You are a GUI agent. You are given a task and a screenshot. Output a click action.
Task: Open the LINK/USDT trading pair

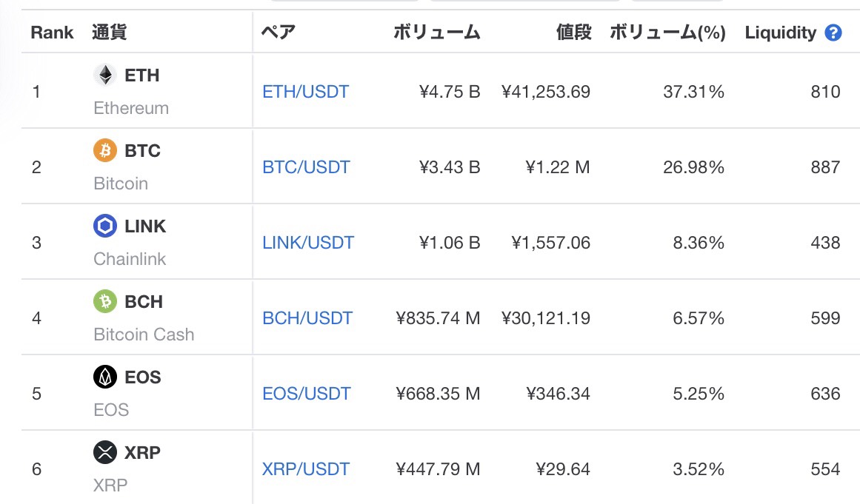pyautogui.click(x=308, y=243)
